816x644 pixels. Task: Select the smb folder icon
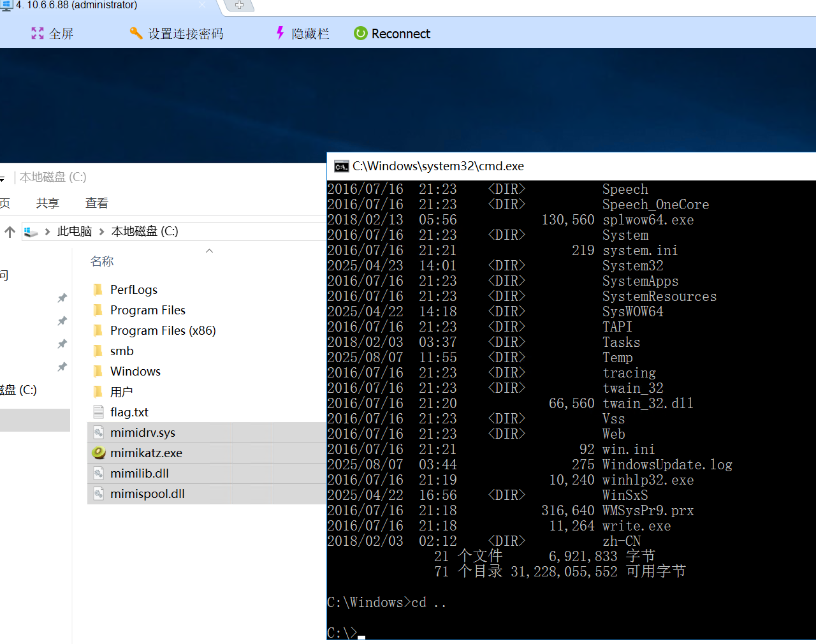tap(98, 351)
